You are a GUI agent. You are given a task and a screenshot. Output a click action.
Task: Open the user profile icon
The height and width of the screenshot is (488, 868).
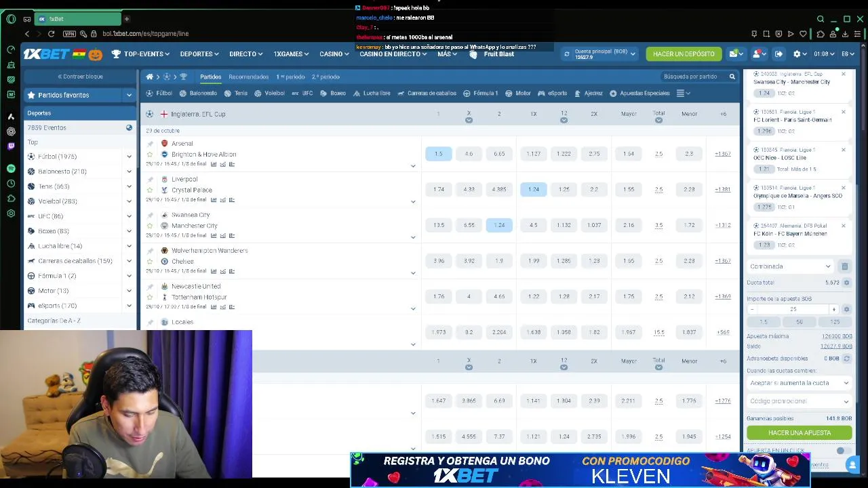[x=757, y=54]
